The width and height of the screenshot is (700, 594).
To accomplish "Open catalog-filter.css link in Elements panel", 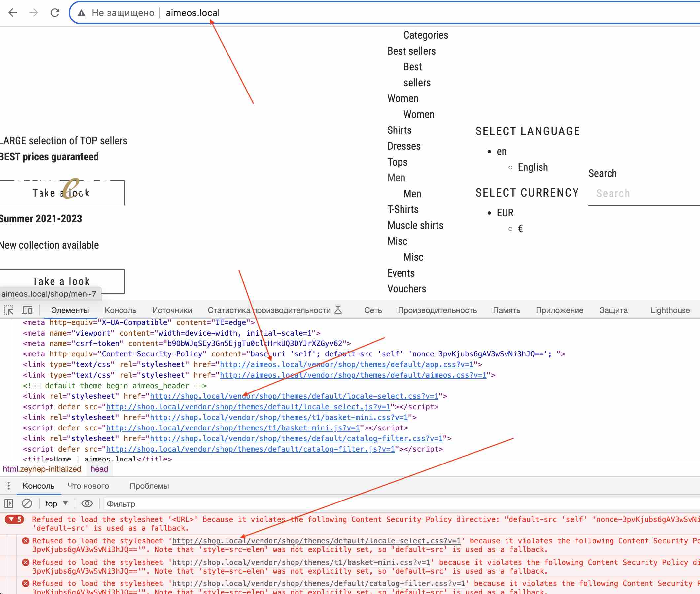I will pyautogui.click(x=296, y=438).
